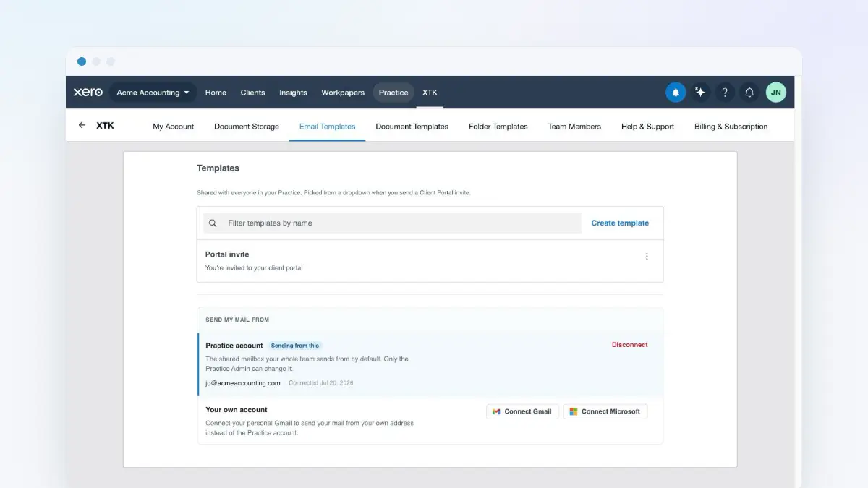Open the JN user avatar menu
The height and width of the screenshot is (488, 868).
(x=776, y=93)
